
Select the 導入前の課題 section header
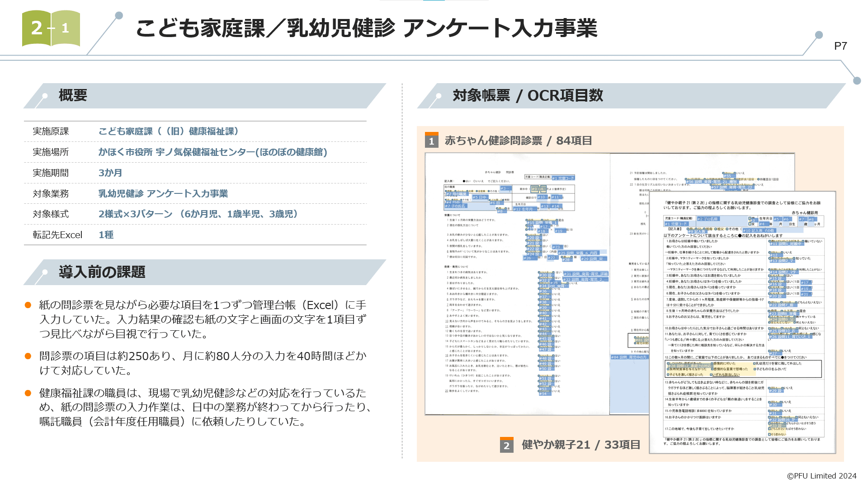click(204, 272)
